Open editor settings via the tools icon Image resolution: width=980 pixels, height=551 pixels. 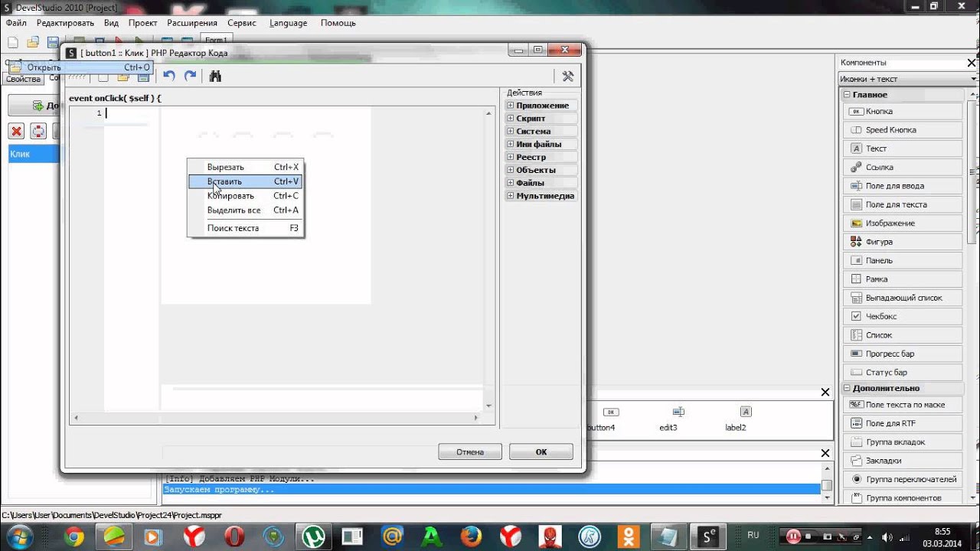(x=567, y=76)
